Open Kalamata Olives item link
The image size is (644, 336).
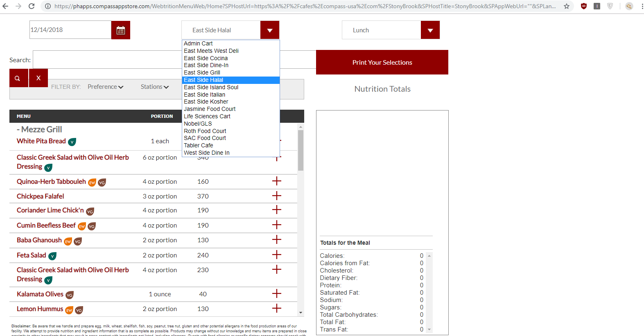pyautogui.click(x=40, y=294)
